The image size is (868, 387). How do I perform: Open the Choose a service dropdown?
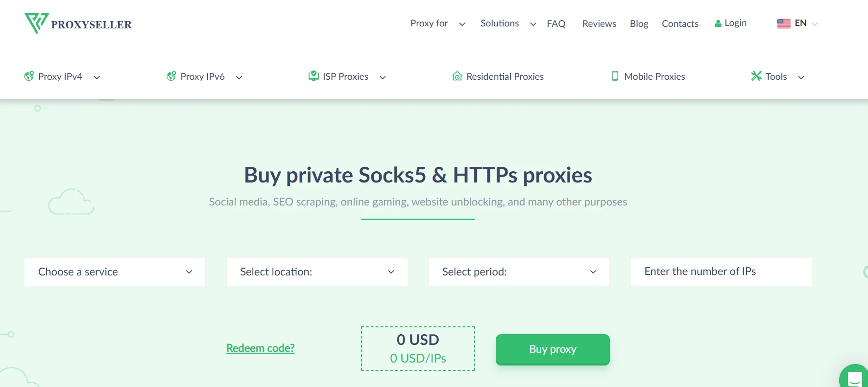pos(114,272)
